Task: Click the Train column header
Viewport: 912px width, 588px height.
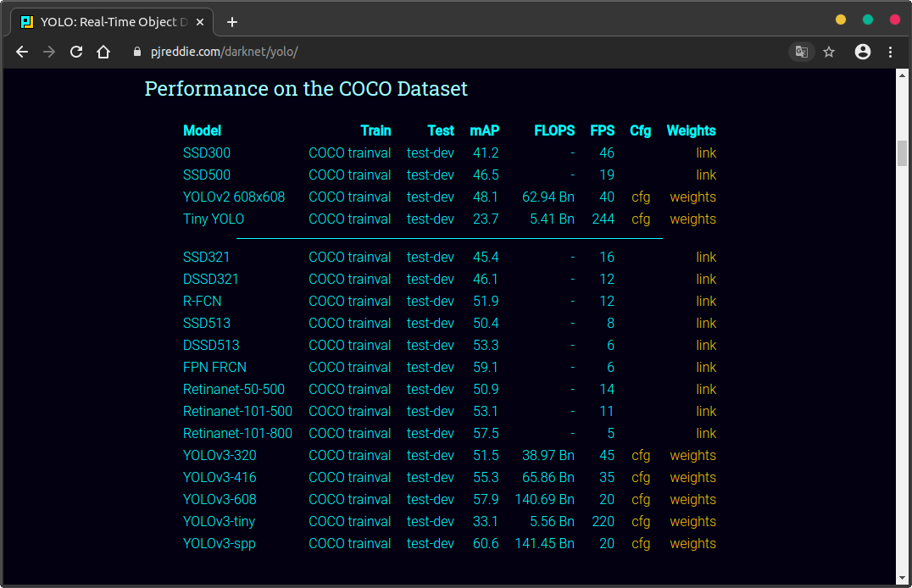Action: coord(375,130)
